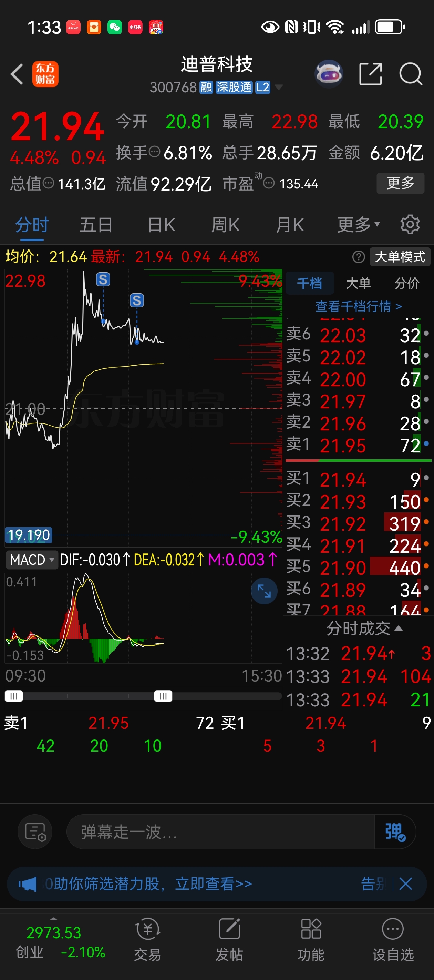Screen dimensions: 434x980
Task: Go back using the left arrow
Action: (x=17, y=74)
